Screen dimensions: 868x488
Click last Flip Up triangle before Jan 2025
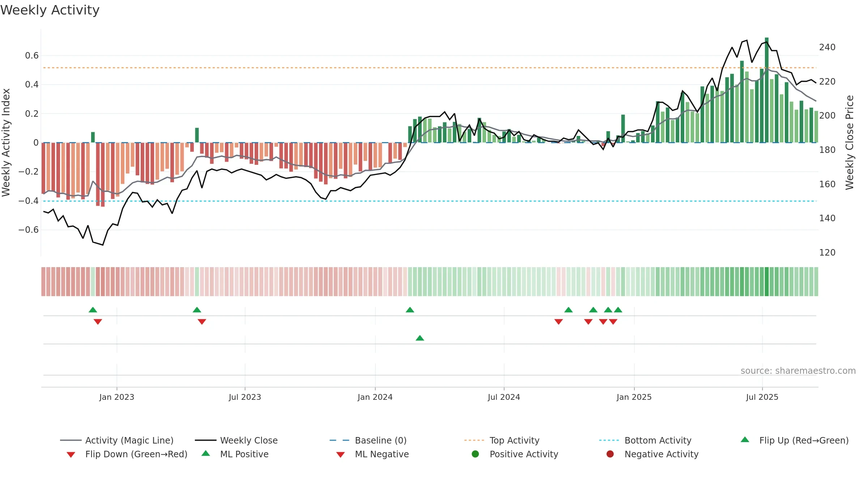pos(618,310)
